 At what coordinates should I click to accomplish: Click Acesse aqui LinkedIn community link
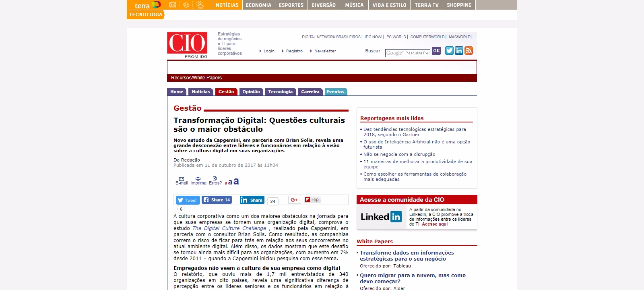pos(435,224)
